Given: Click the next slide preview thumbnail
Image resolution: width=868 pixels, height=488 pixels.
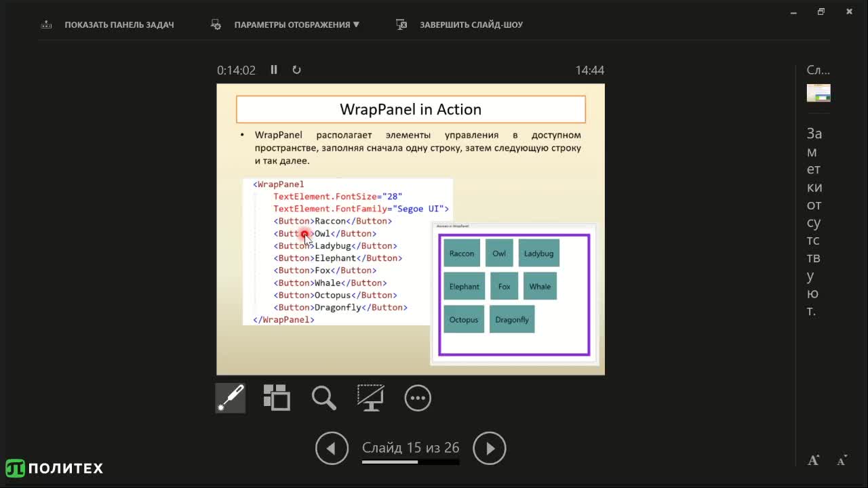Looking at the screenshot, I should [x=818, y=93].
